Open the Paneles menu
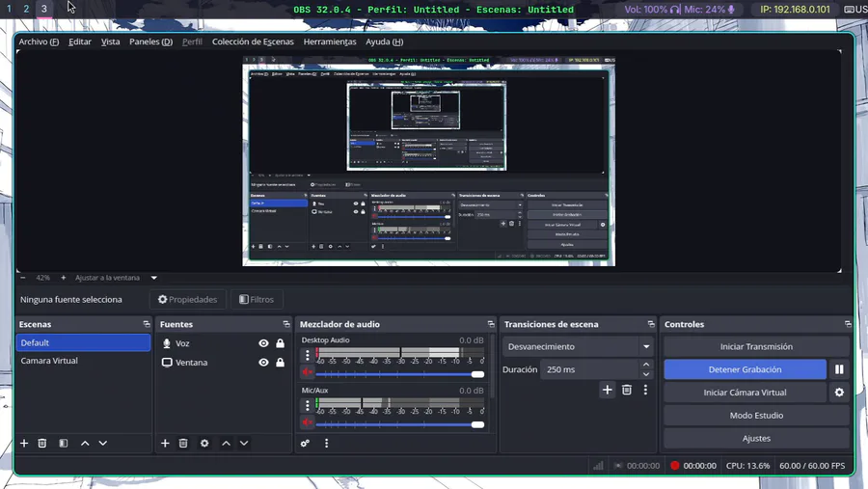This screenshot has width=868, height=489. click(x=150, y=41)
